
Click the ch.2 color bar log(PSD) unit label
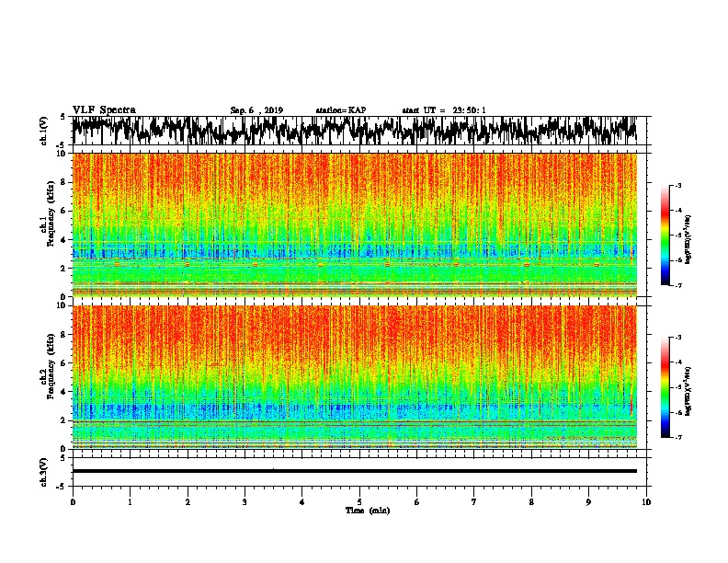click(x=688, y=391)
